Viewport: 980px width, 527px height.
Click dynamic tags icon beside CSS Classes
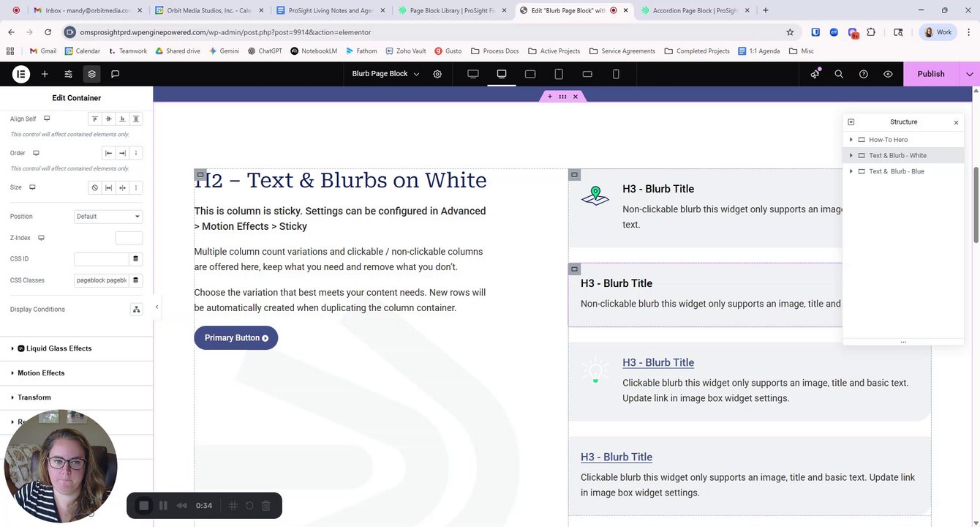point(135,280)
